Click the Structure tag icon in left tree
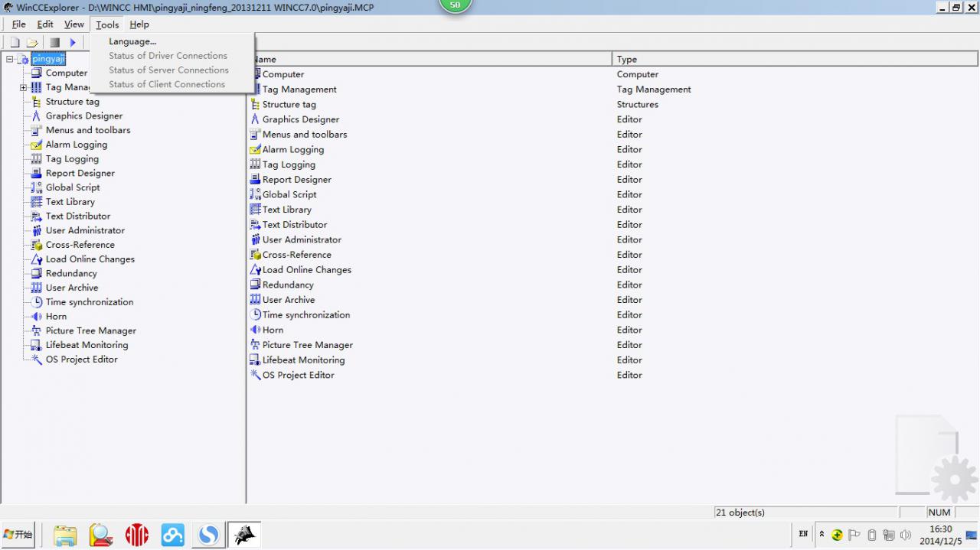This screenshot has width=980, height=550. tap(36, 102)
